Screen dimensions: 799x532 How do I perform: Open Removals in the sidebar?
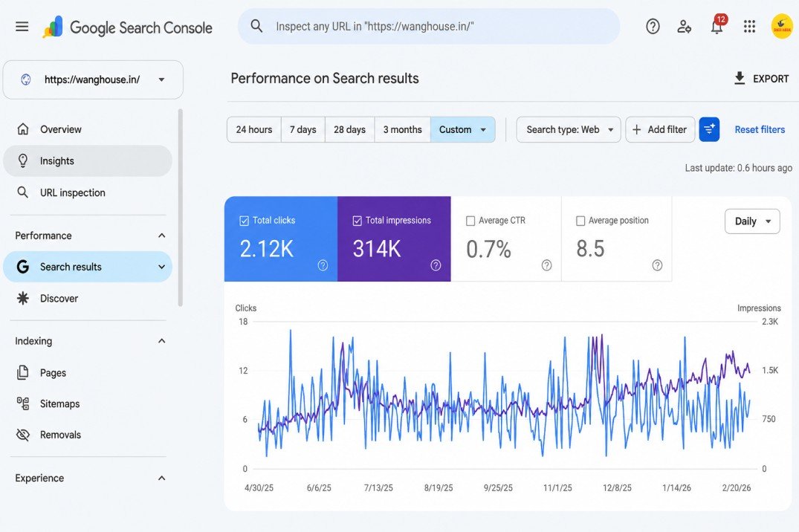(88, 435)
